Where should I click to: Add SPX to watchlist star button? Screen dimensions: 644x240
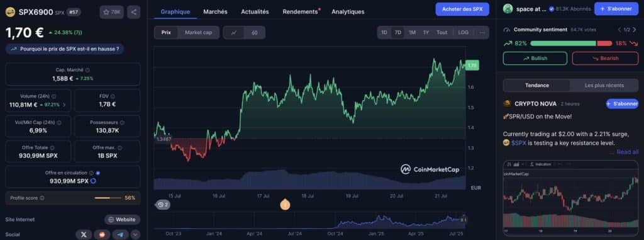click(112, 12)
